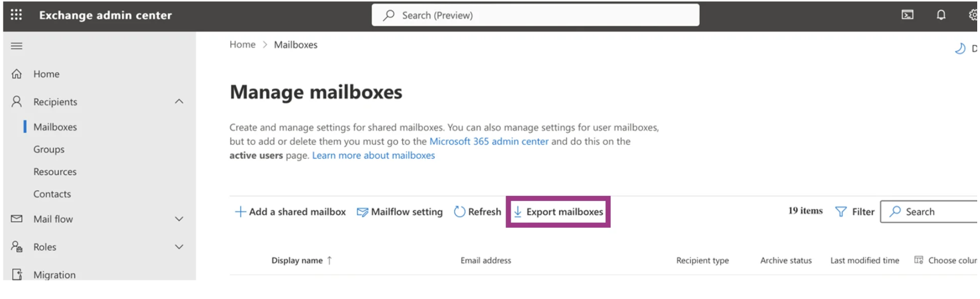Click the ascending sort arrow on Display name

point(330,260)
